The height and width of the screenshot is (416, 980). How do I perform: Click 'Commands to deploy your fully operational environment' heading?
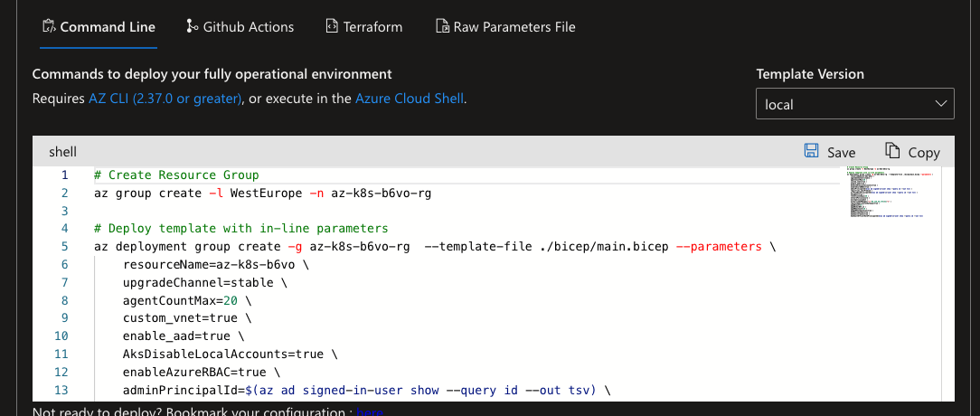(212, 74)
